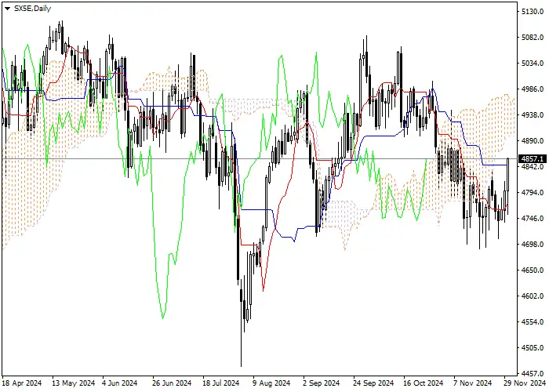This screenshot has height=392, width=549.
Task: Select the 29 Nov 2024 date label
Action: (525, 383)
